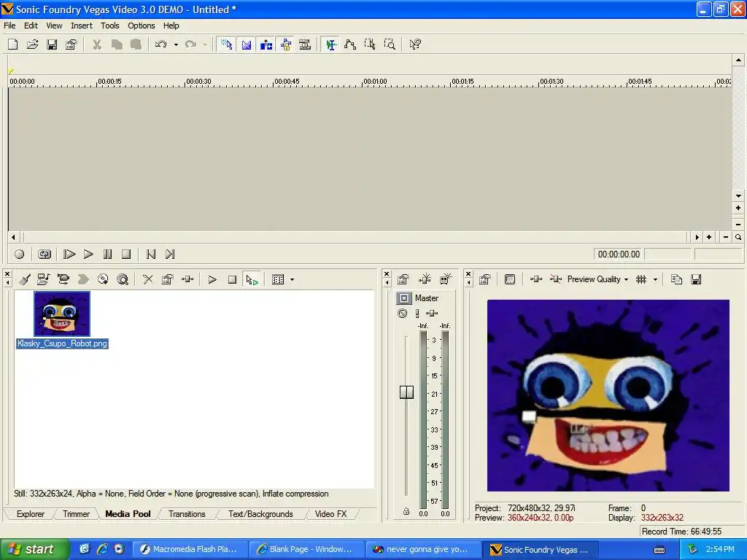Insert Assignable FX in the mixer toolbar

(425, 279)
